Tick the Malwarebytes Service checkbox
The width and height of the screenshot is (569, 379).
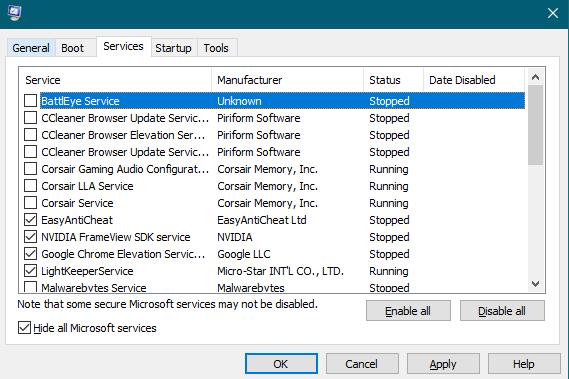click(30, 287)
